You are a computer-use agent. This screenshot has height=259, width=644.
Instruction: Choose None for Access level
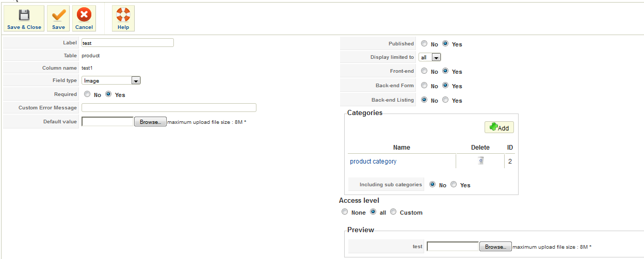point(345,212)
